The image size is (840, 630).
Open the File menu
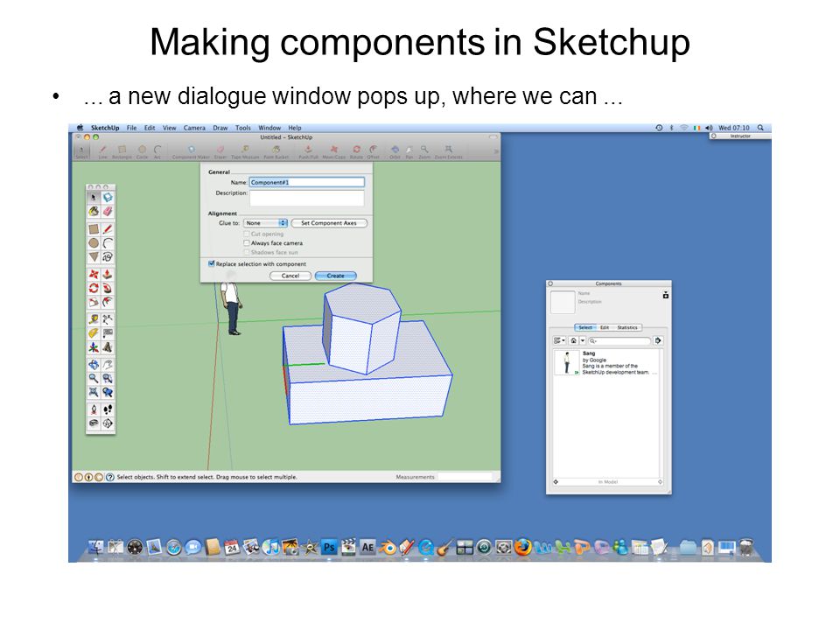tap(131, 128)
